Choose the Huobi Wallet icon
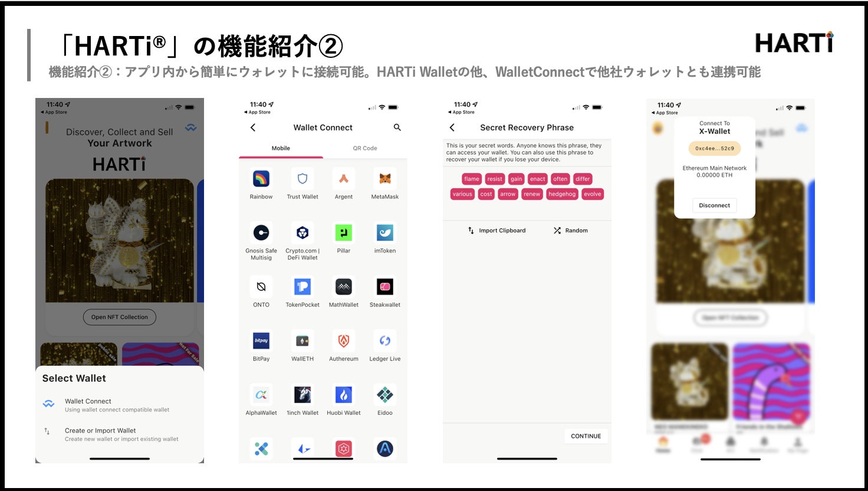Viewport: 868px width, 491px height. [344, 395]
